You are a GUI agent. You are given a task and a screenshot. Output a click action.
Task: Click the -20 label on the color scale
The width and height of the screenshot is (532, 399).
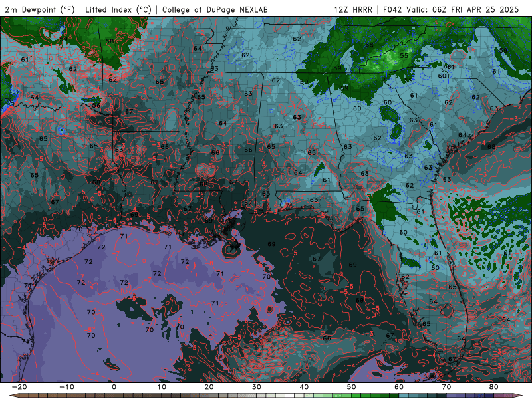19,387
